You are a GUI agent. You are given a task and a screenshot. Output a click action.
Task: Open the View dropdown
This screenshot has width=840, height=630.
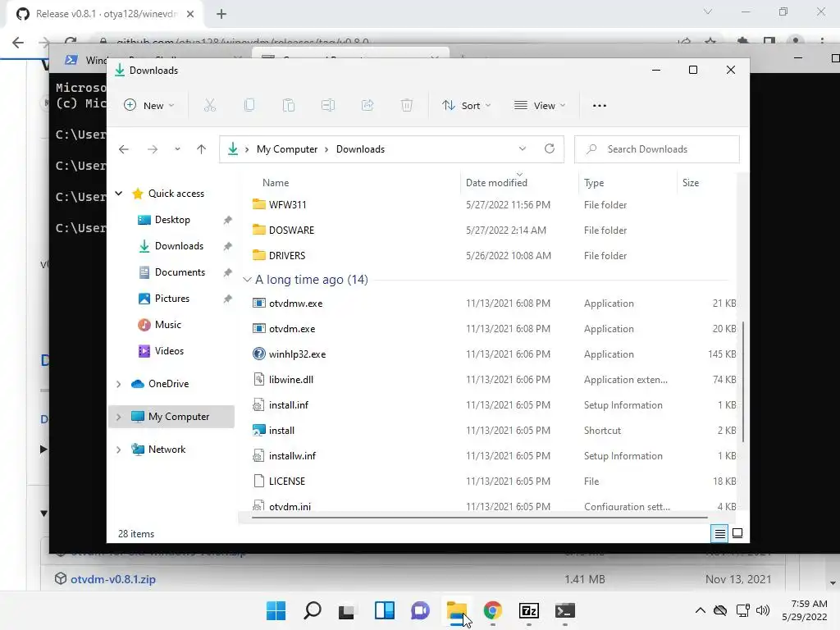tap(540, 106)
